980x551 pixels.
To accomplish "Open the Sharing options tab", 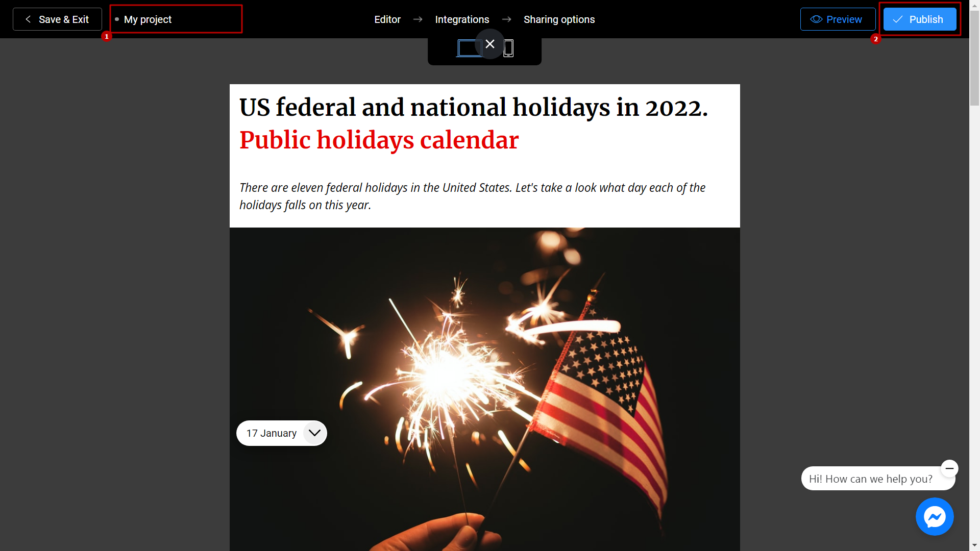I will click(559, 19).
